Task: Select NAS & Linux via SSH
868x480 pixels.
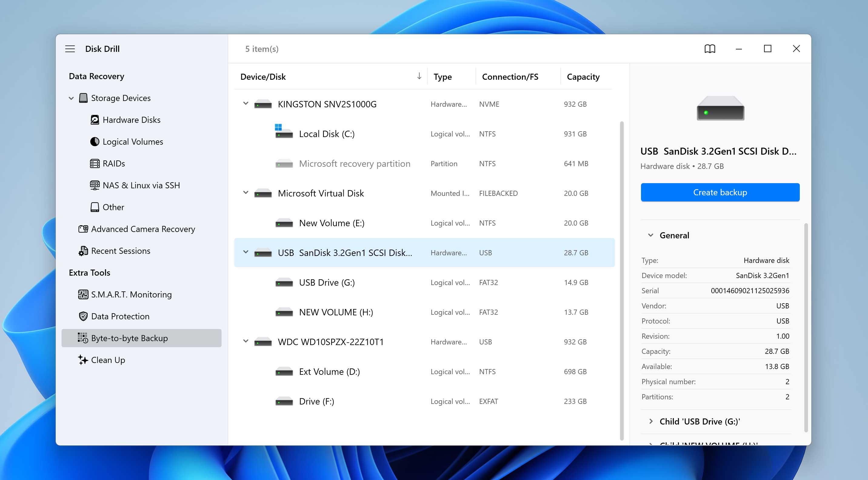Action: pos(141,185)
